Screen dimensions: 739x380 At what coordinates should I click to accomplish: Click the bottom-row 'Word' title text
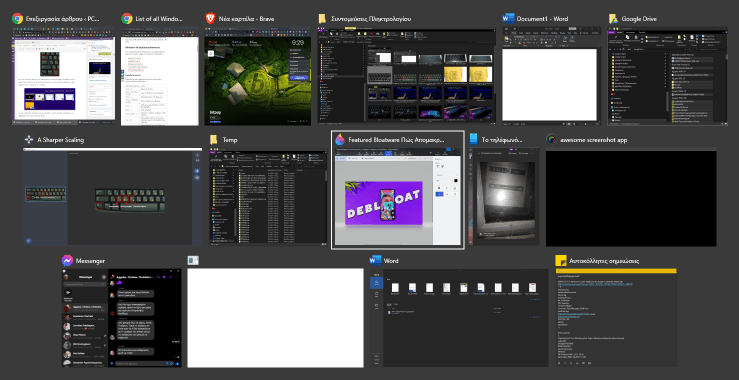coord(391,261)
